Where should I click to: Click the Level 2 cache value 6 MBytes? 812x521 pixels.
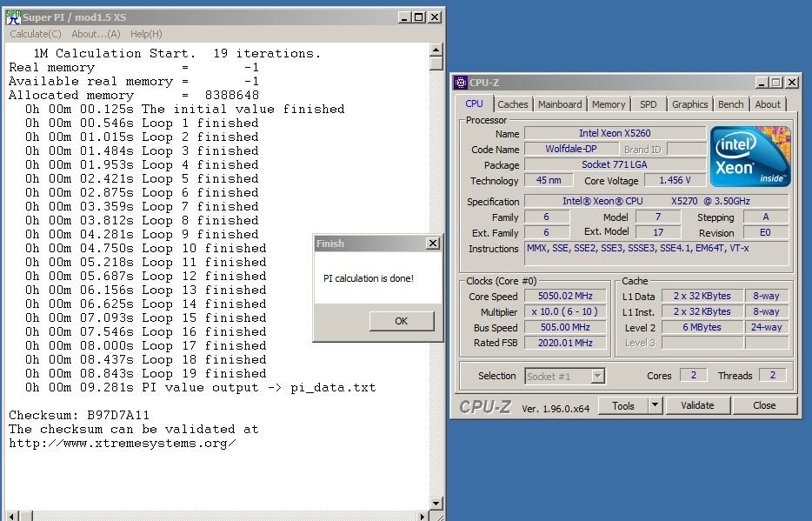(702, 327)
